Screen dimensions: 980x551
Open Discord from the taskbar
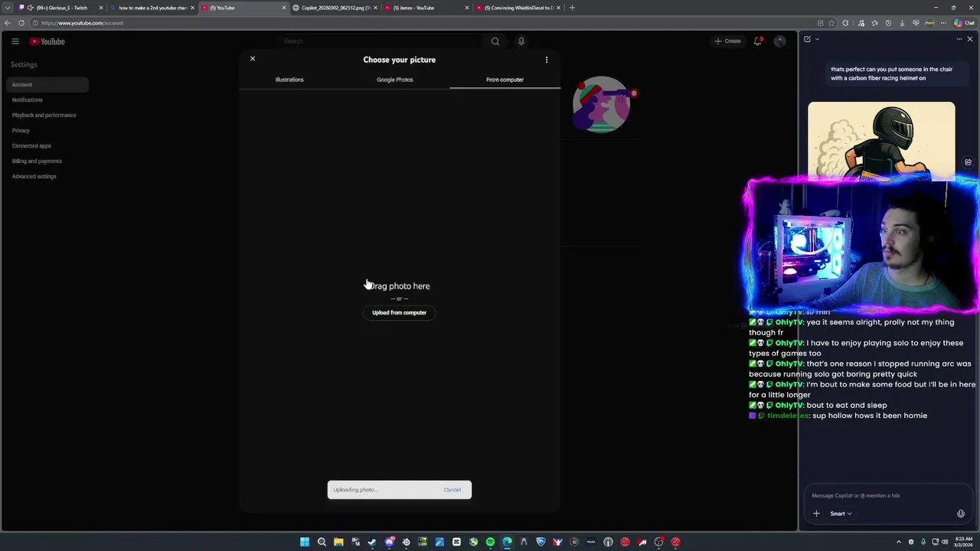389,542
